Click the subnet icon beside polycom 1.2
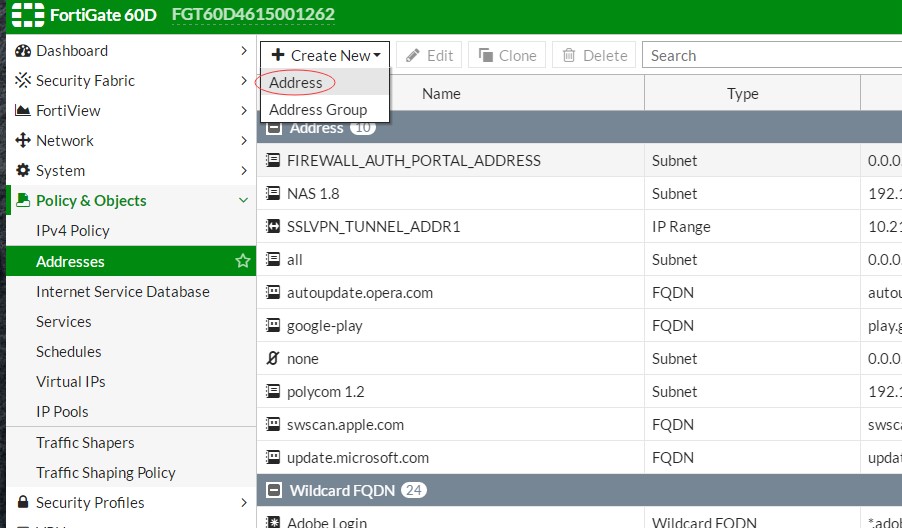The width and height of the screenshot is (902, 528). pos(273,391)
